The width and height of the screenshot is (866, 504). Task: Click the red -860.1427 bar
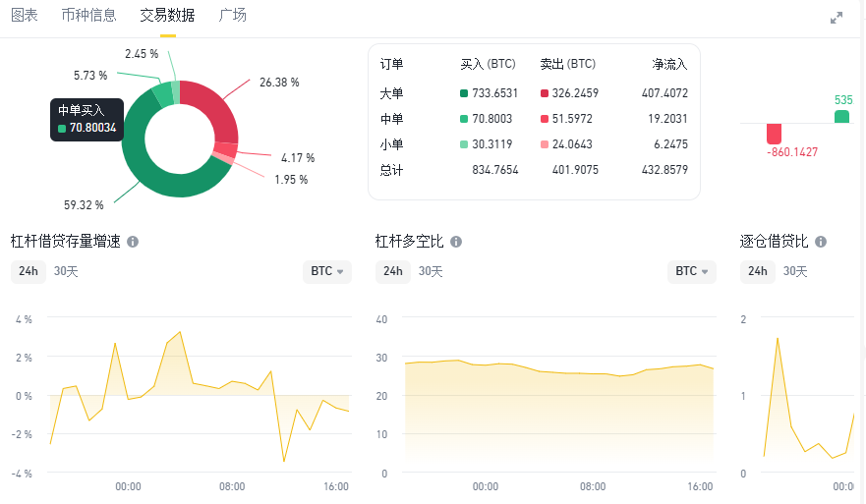click(774, 134)
